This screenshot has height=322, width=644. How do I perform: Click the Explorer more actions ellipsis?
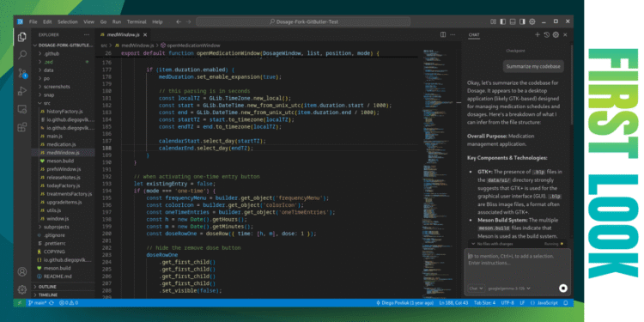tap(86, 35)
